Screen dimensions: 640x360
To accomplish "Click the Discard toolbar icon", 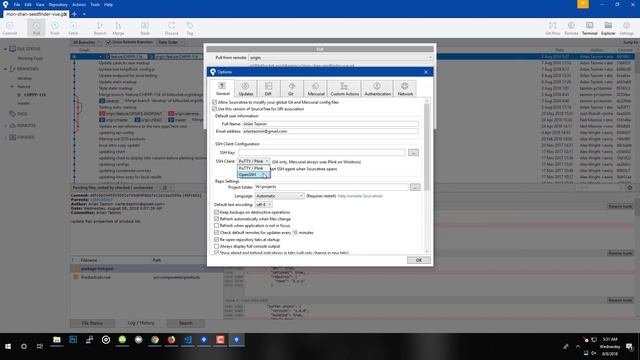I will 171,28.
